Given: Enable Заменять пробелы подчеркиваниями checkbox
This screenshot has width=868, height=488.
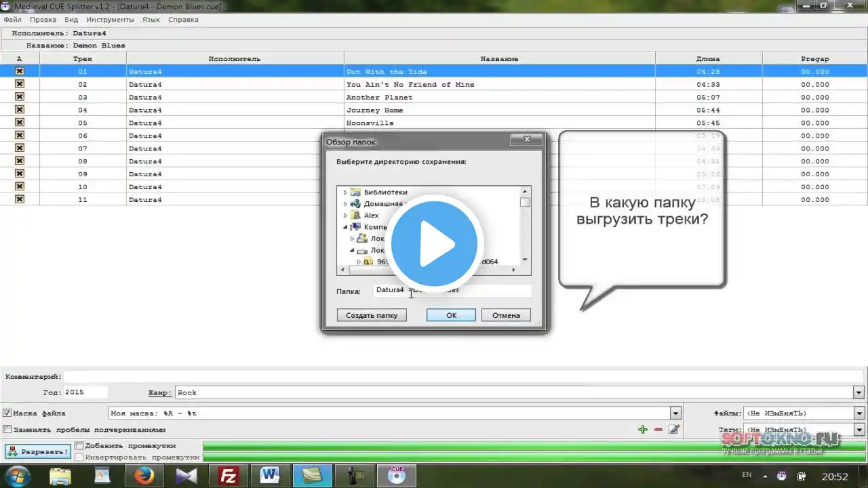Looking at the screenshot, I should [x=7, y=429].
